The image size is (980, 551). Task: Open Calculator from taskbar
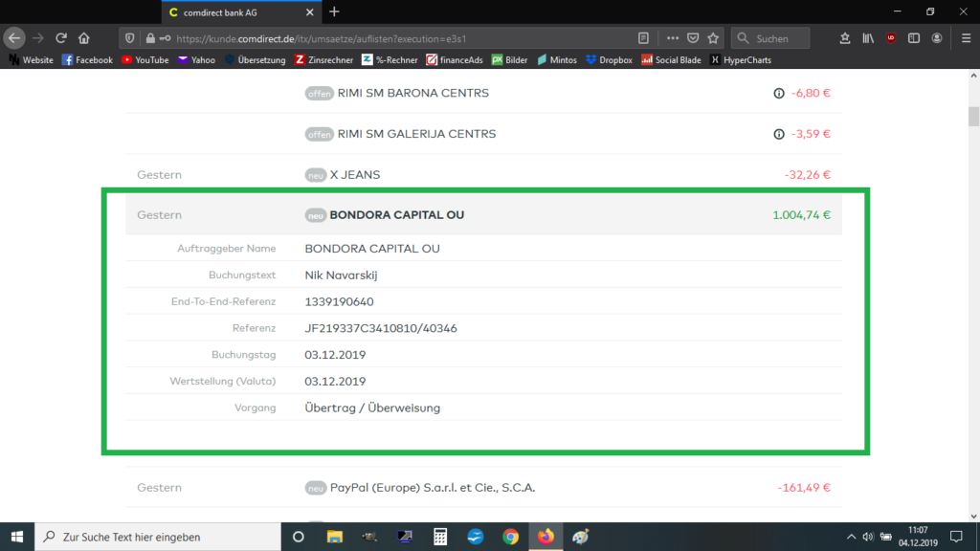[440, 537]
